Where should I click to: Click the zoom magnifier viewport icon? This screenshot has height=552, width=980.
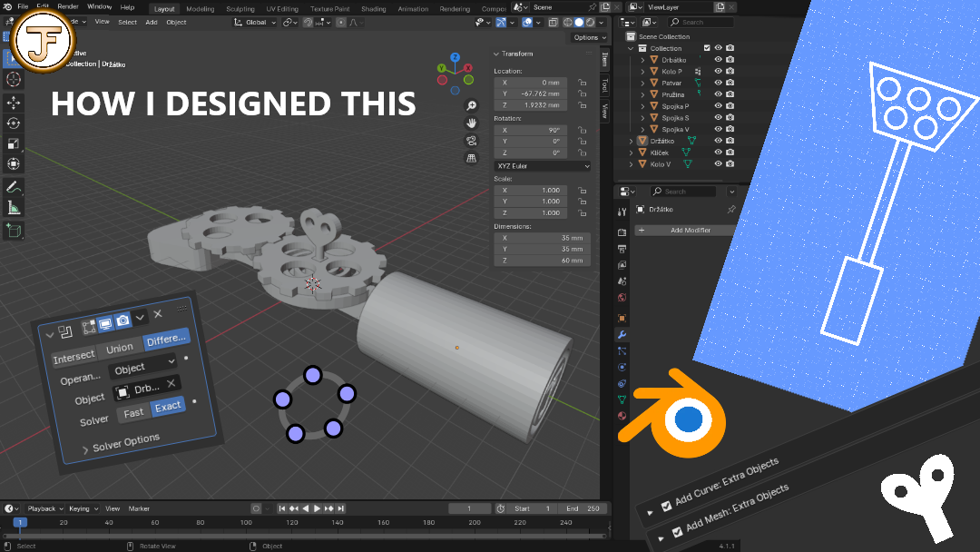coord(472,105)
